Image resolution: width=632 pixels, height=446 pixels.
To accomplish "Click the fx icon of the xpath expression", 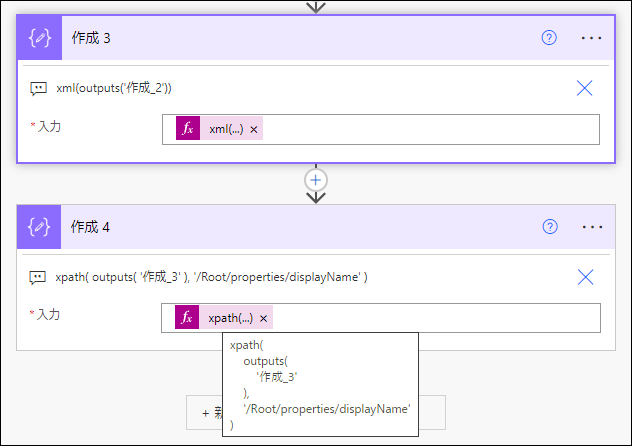I will [x=187, y=317].
